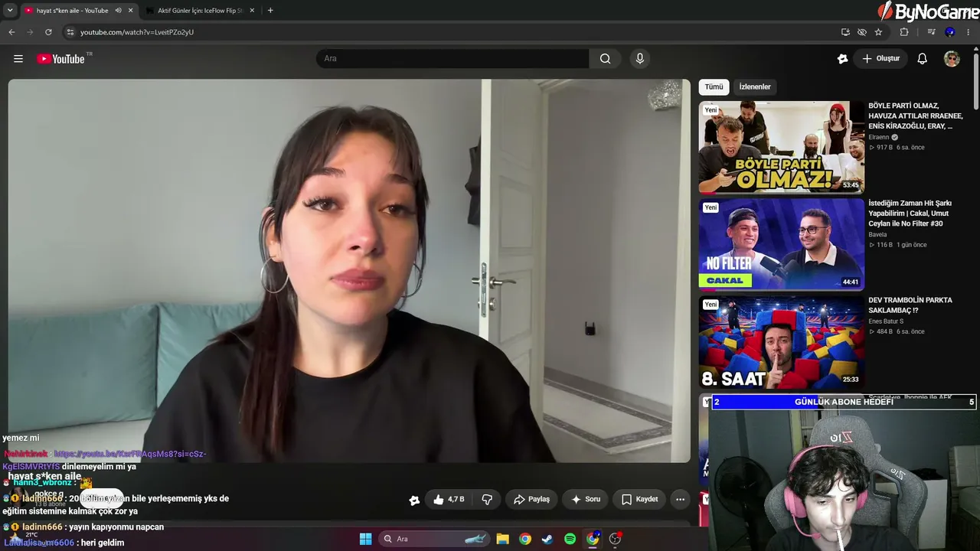Click the YouTube 'Ara' search field

pos(452,59)
